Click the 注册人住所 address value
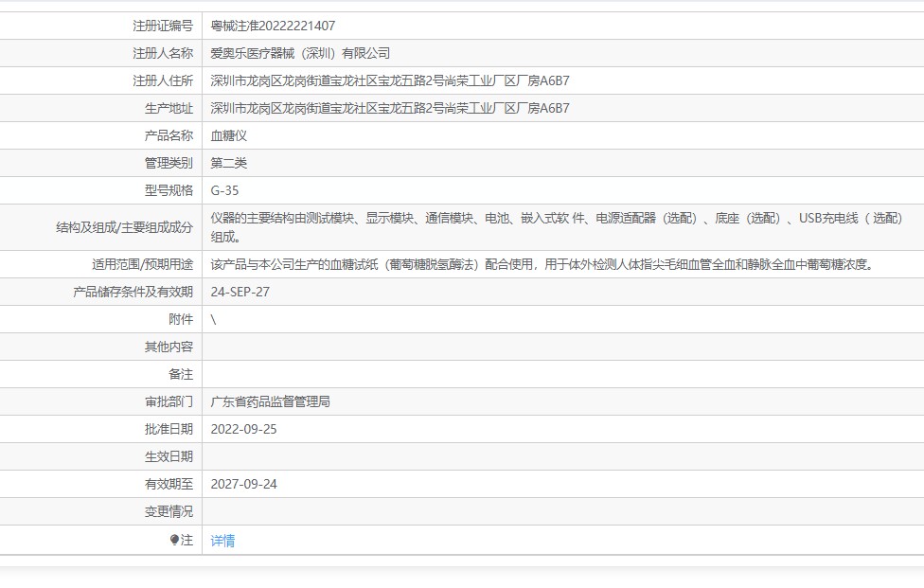Viewport: 924px width, 588px height. 390,80
